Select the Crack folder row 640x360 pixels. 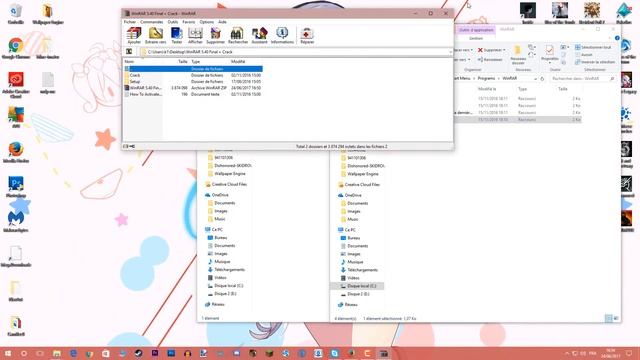tap(193, 75)
